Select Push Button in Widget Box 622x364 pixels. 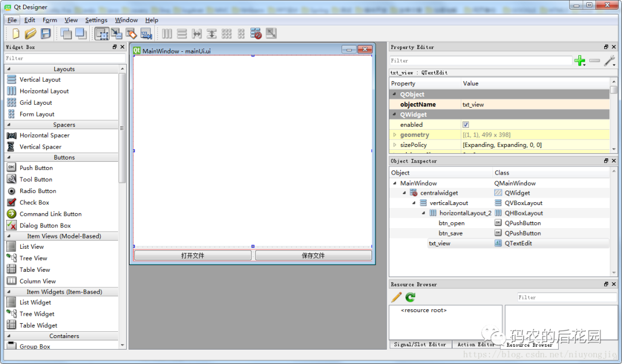pyautogui.click(x=36, y=168)
